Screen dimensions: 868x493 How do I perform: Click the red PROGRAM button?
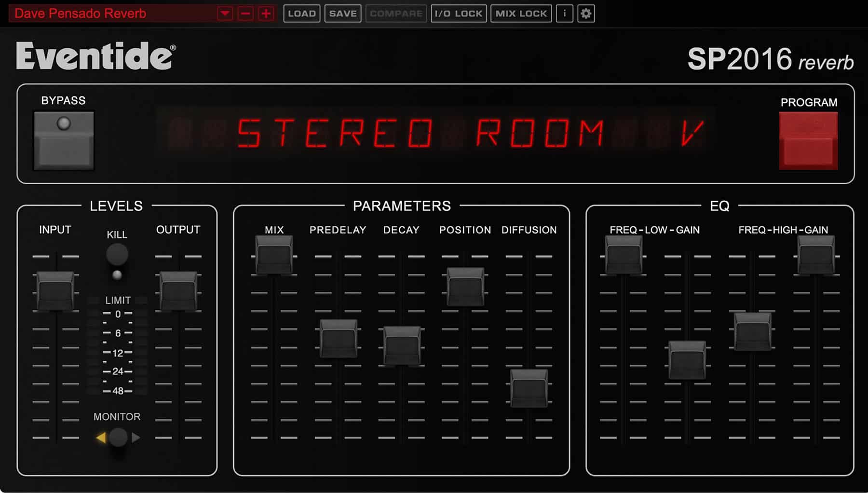click(x=809, y=140)
